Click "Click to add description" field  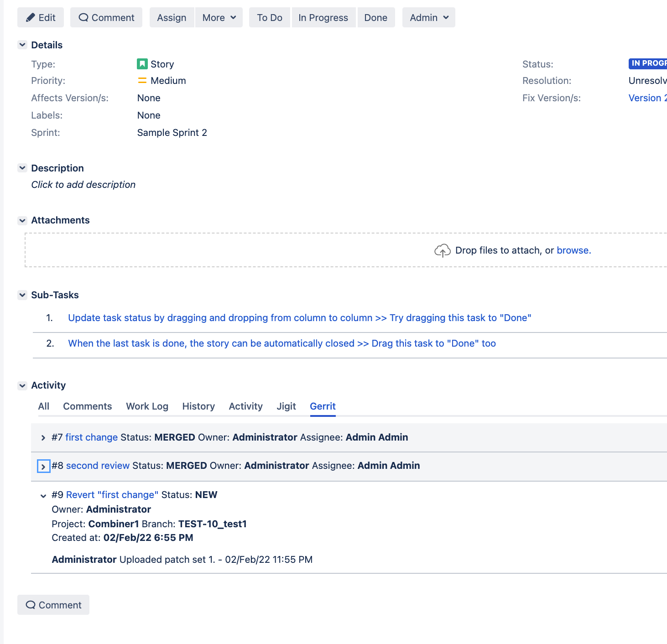83,184
